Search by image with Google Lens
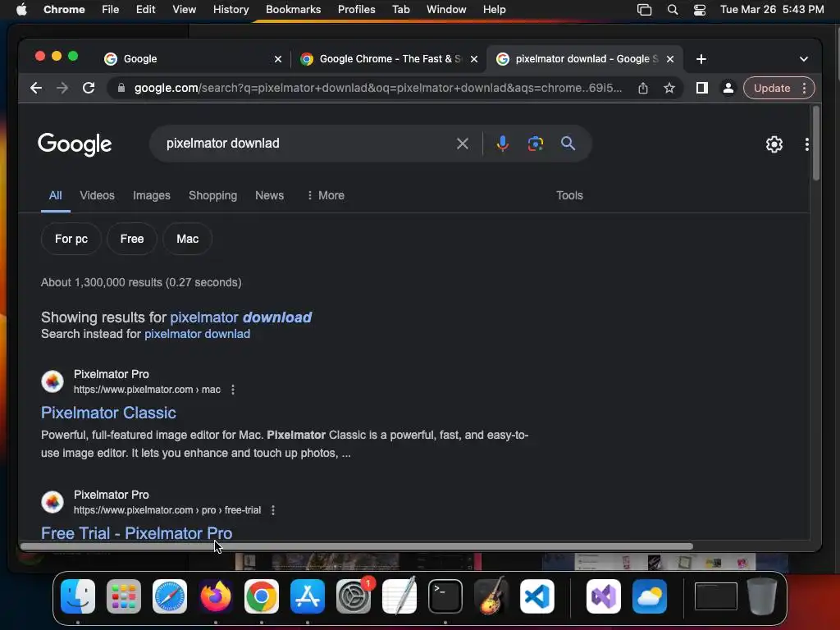This screenshot has height=630, width=840. (x=535, y=144)
